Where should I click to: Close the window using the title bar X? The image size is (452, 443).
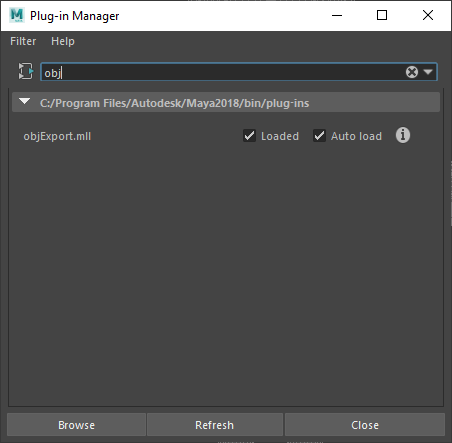[x=428, y=15]
